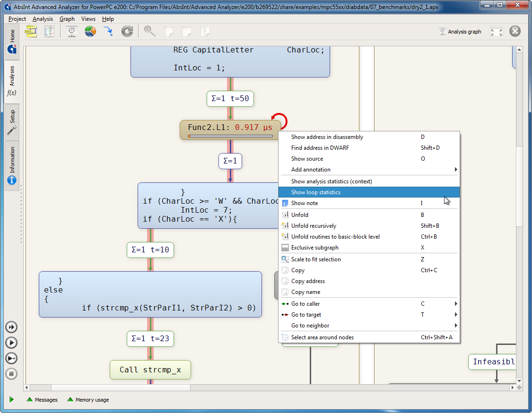The image size is (532, 413).
Task: Select the strcmp_x else code block
Action: click(x=150, y=294)
